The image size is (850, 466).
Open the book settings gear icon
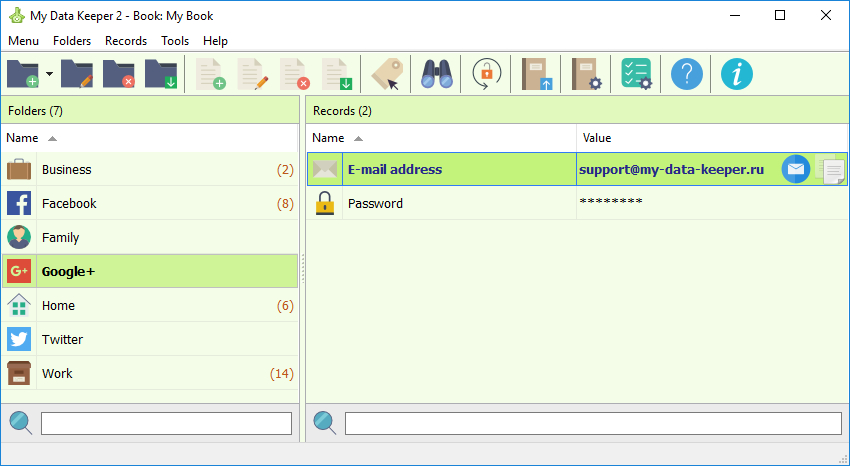click(x=587, y=74)
